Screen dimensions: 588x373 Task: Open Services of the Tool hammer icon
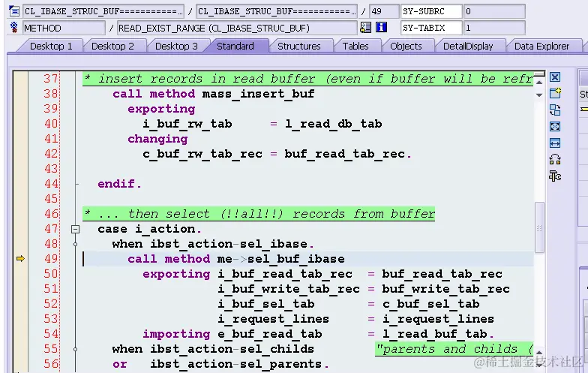(x=555, y=176)
